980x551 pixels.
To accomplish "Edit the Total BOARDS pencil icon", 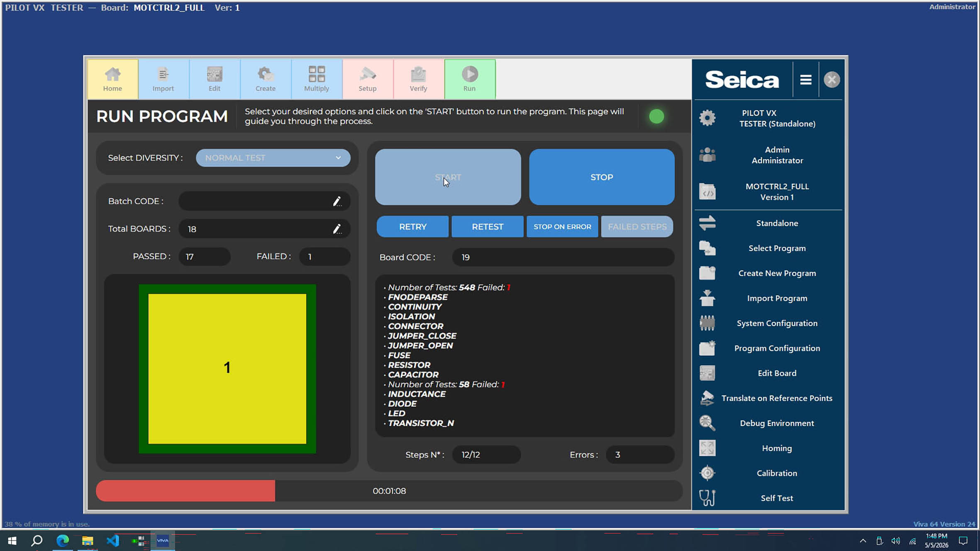I will coord(337,229).
